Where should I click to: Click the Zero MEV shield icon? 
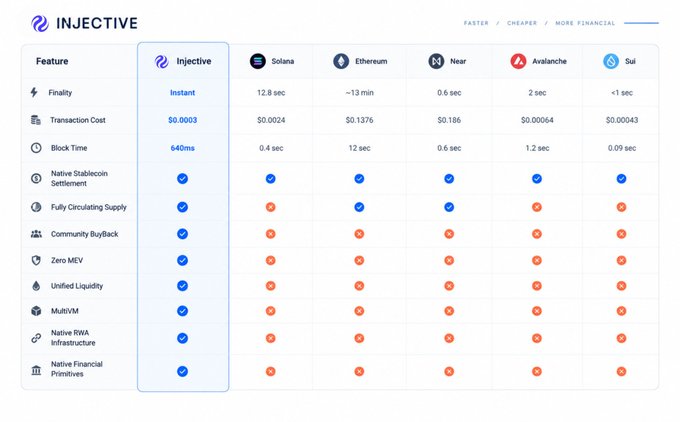pos(36,260)
